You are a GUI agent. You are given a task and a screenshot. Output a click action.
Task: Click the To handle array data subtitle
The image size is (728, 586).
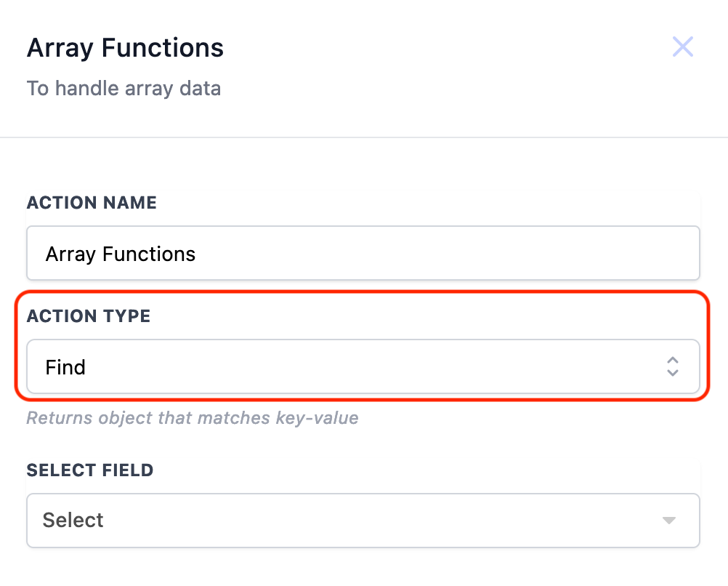tap(124, 88)
